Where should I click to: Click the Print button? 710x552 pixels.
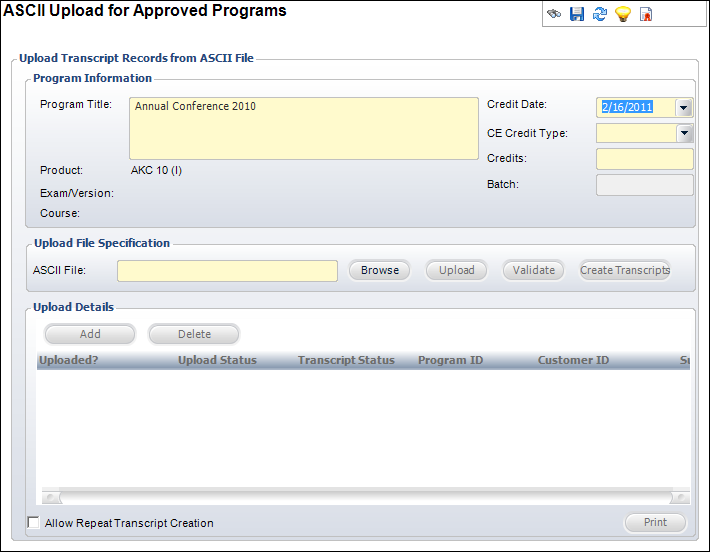(655, 522)
